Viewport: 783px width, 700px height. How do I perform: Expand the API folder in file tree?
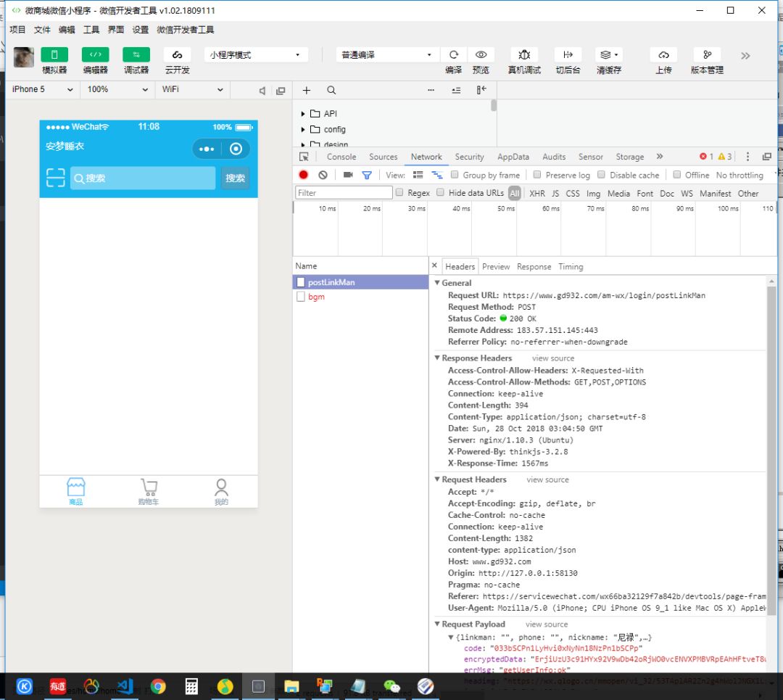click(303, 114)
